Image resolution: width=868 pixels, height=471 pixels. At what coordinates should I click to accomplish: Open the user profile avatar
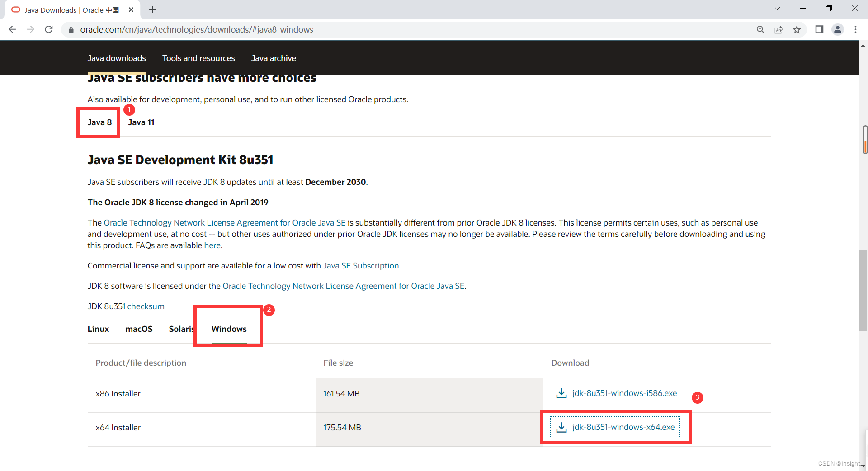pos(838,29)
